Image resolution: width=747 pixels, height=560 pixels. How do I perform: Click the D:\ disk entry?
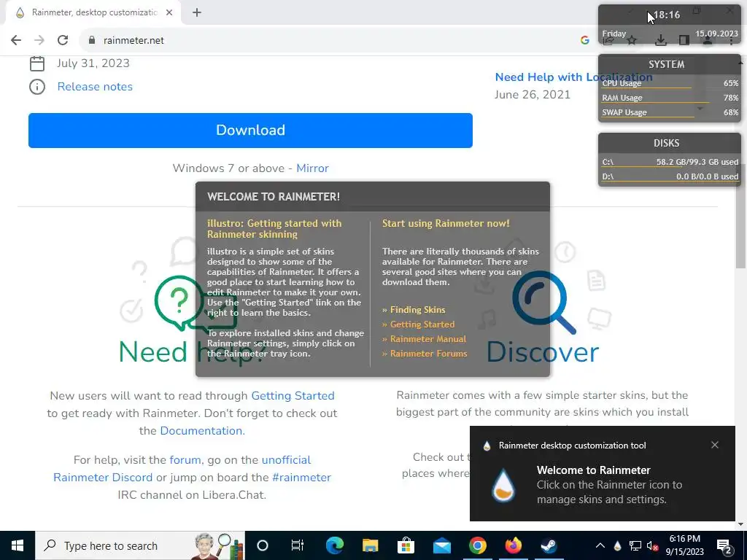(x=670, y=176)
